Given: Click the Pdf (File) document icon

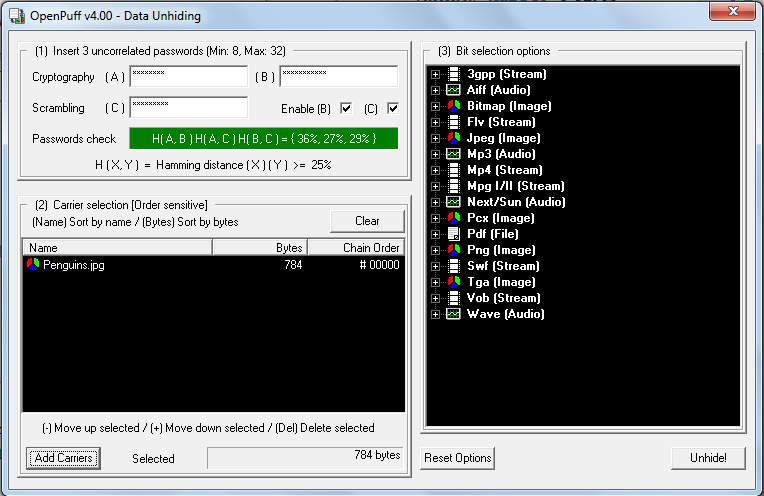Looking at the screenshot, I should tap(454, 234).
